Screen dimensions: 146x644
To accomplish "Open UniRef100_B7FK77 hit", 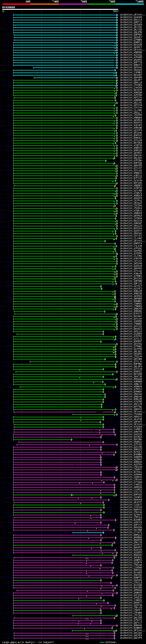I will click(131, 314).
